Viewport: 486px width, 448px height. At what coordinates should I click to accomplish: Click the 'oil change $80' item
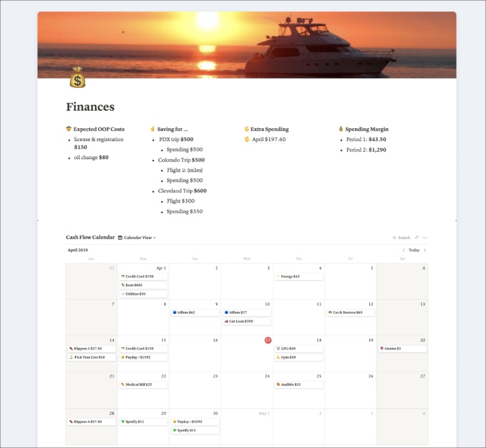[x=91, y=158]
